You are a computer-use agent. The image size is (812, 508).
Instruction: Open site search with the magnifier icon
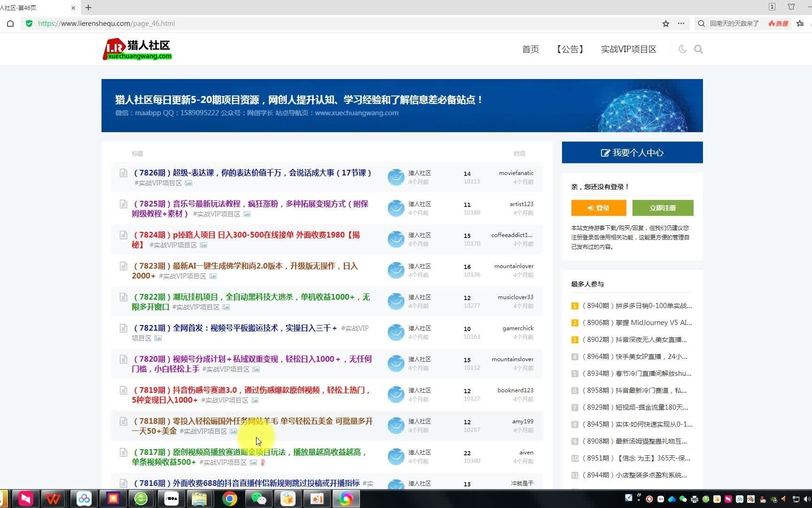tap(698, 49)
